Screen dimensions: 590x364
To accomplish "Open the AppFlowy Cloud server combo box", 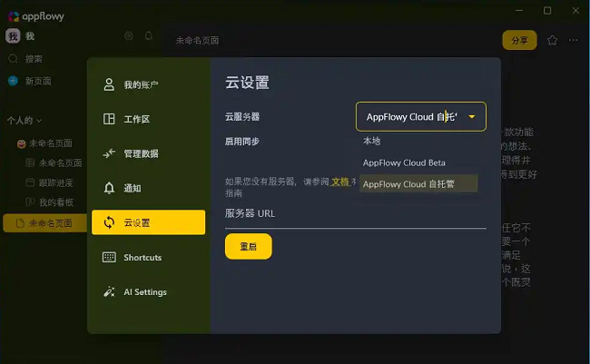I will 420,117.
